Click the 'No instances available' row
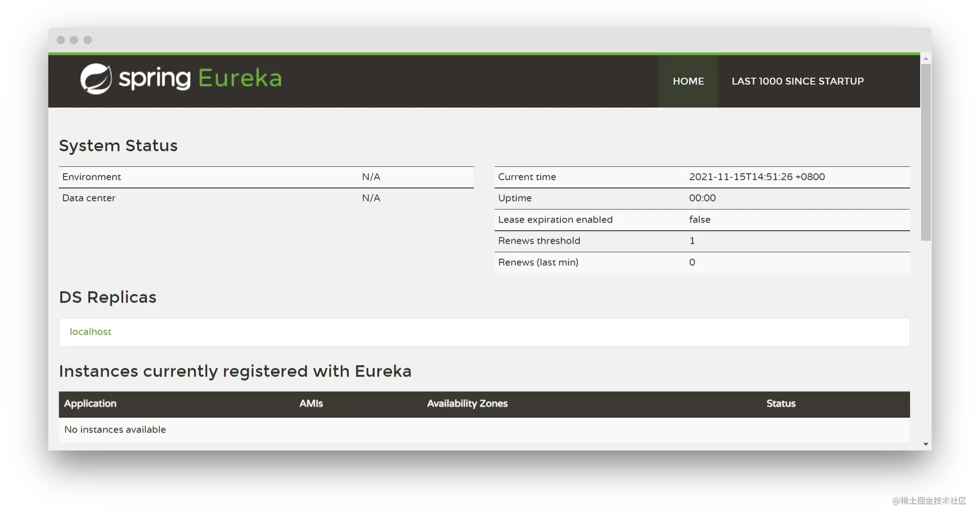The image size is (980, 519). (x=484, y=430)
